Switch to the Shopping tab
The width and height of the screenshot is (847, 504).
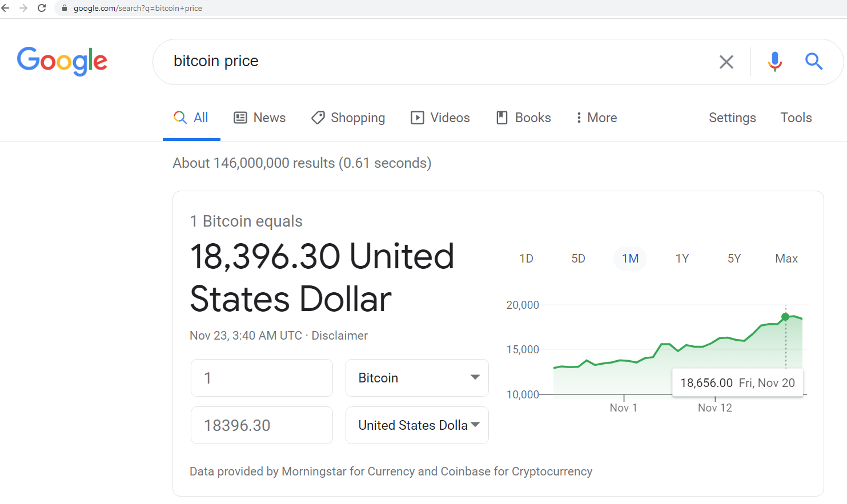point(348,118)
